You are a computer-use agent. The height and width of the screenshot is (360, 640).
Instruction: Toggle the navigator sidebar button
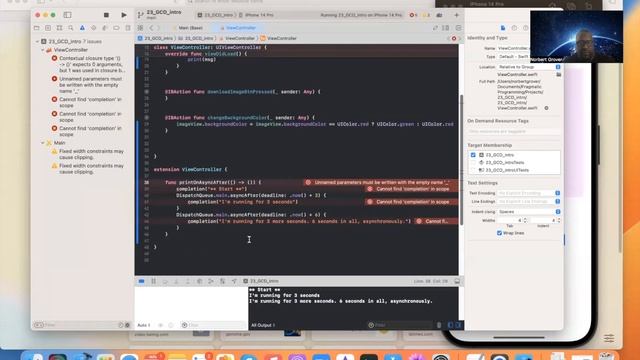pyautogui.click(x=67, y=15)
